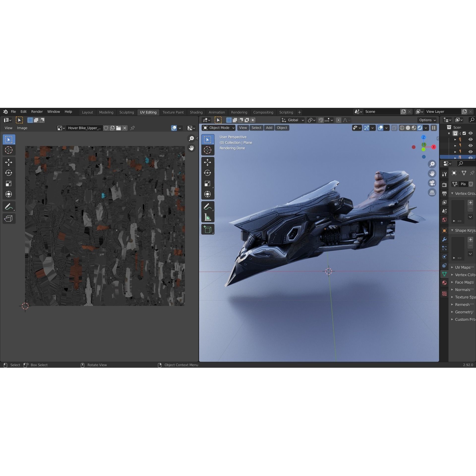Open the World Properties tab
The width and height of the screenshot is (476, 476).
point(444,219)
